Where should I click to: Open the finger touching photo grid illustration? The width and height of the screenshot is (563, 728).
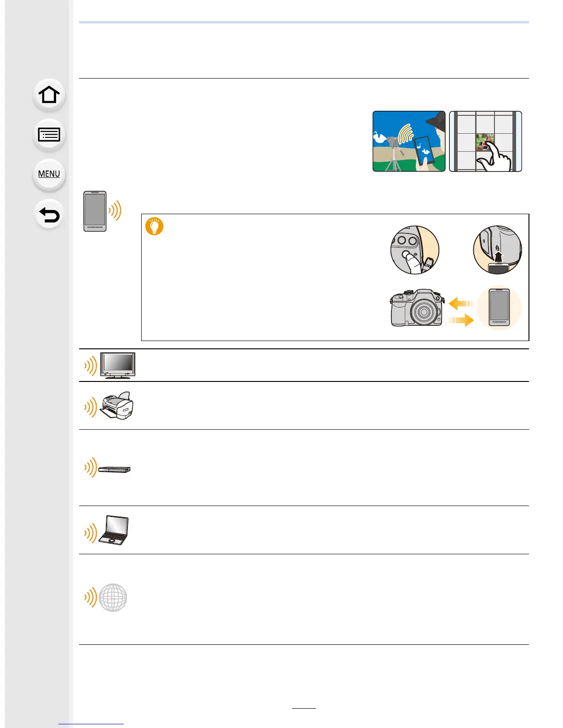click(485, 141)
